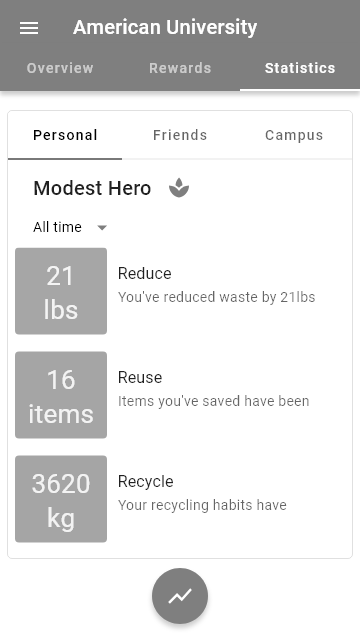Click the Recycle list entry title
Viewport: 360px width, 640px height.
point(146,482)
